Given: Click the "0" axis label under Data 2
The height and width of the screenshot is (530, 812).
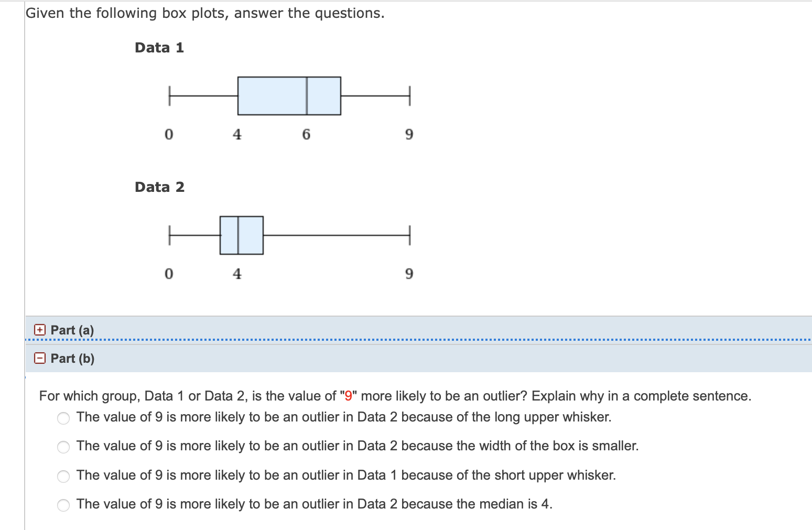Looking at the screenshot, I should (x=169, y=274).
